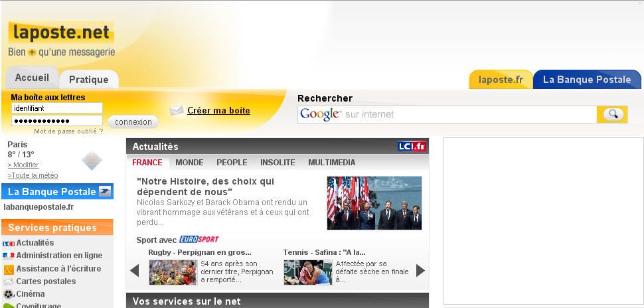Click the Vos services sur le net heading

click(x=278, y=301)
